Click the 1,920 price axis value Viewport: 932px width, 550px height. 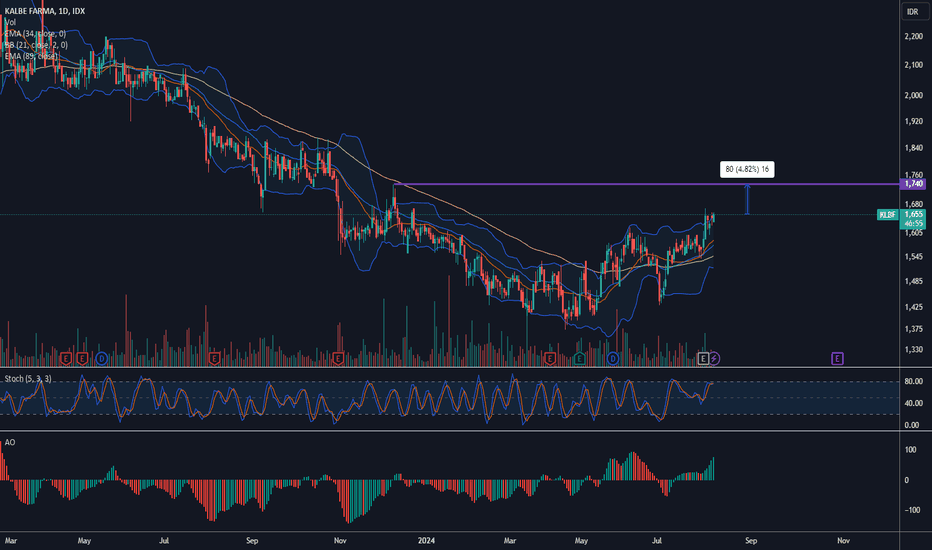[x=914, y=121]
